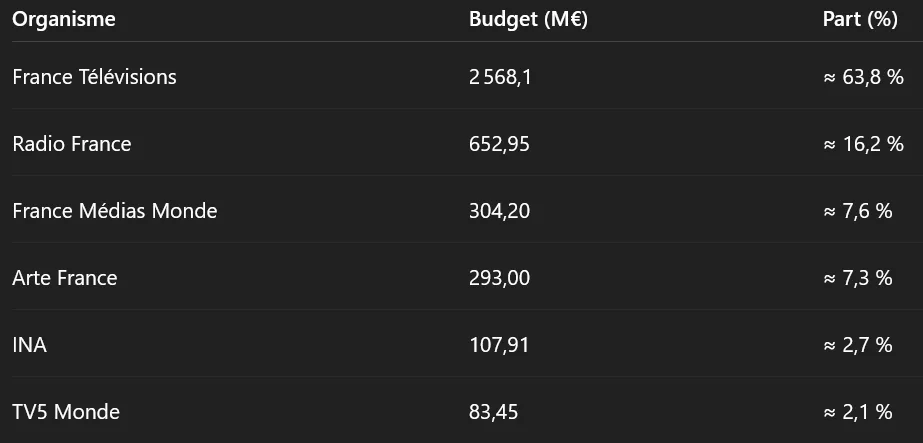Viewport: 923px width, 443px height.
Task: Click the budget value 652,95
Action: (x=499, y=144)
